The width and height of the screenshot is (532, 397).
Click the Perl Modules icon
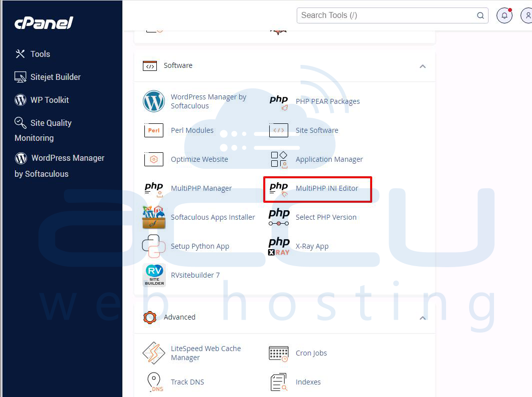[154, 130]
